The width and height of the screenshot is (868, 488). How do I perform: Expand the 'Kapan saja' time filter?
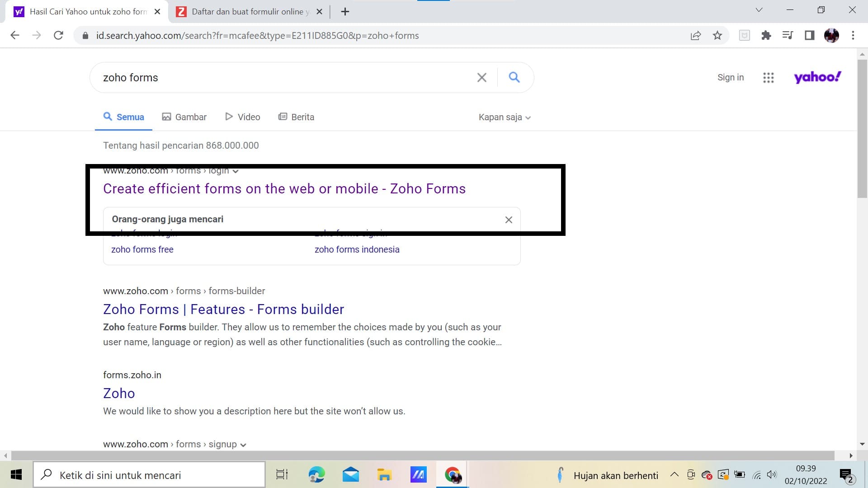coord(505,117)
